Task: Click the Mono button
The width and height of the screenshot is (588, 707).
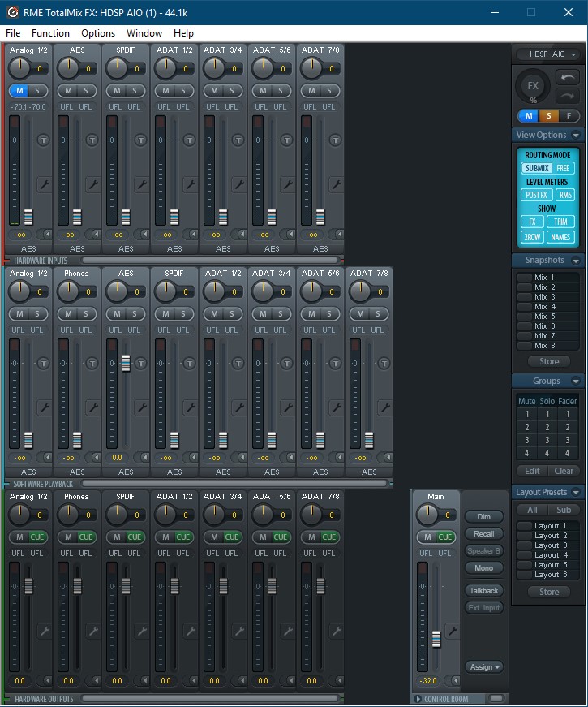Action: click(x=484, y=568)
